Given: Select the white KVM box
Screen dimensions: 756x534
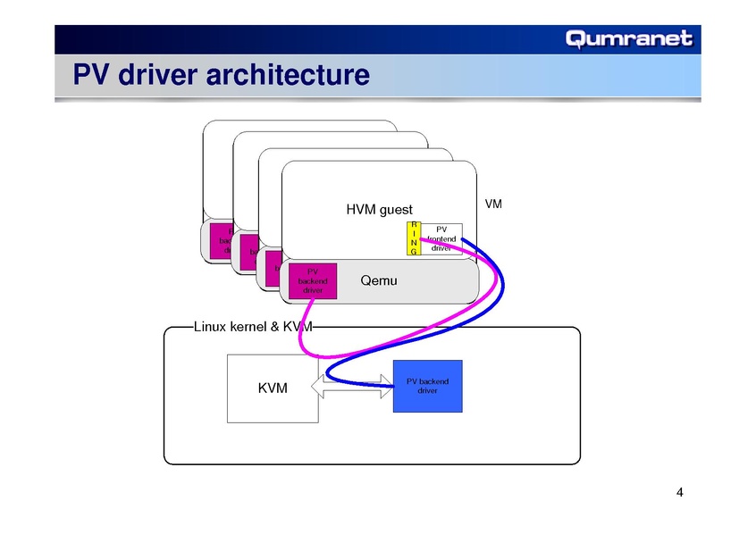Looking at the screenshot, I should tap(272, 388).
